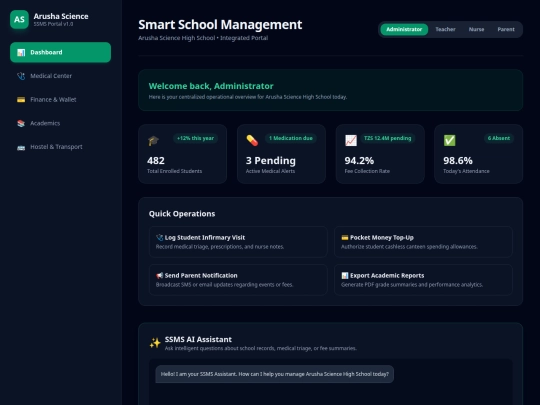
Task: Open the Dashboard sidebar item
Action: pyautogui.click(x=60, y=52)
